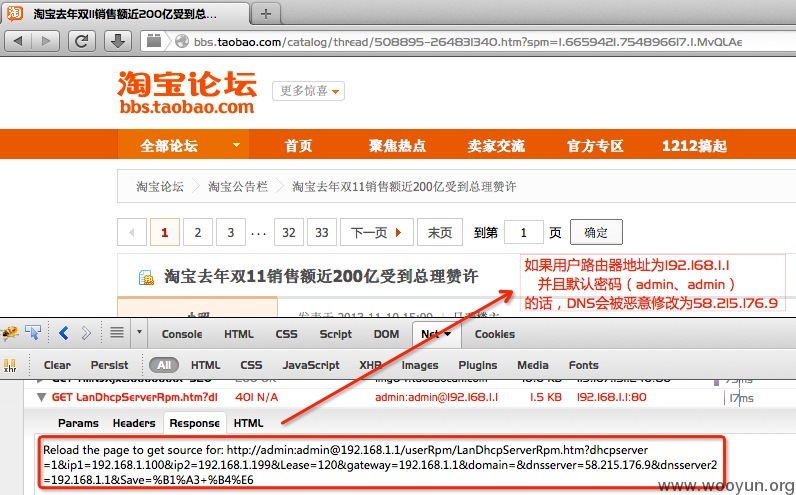
Task: Clear the Net panel log
Action: [x=57, y=365]
